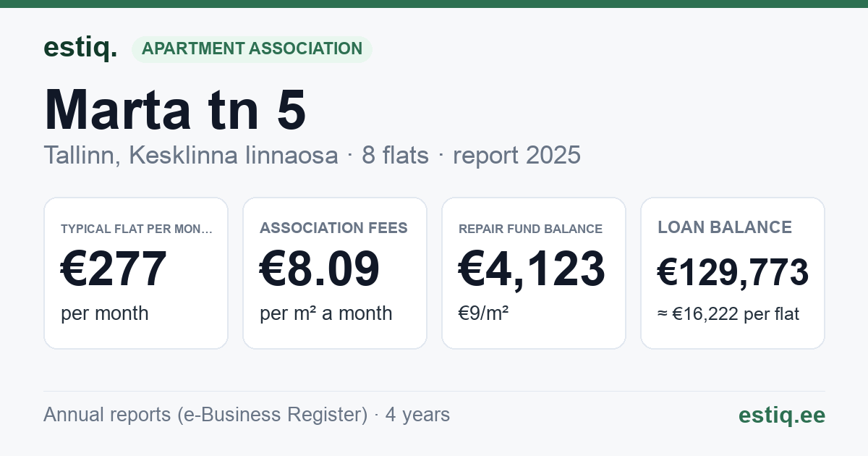The image size is (868, 456).
Task: Open the Repair Fund Balance card
Action: pyautogui.click(x=534, y=273)
